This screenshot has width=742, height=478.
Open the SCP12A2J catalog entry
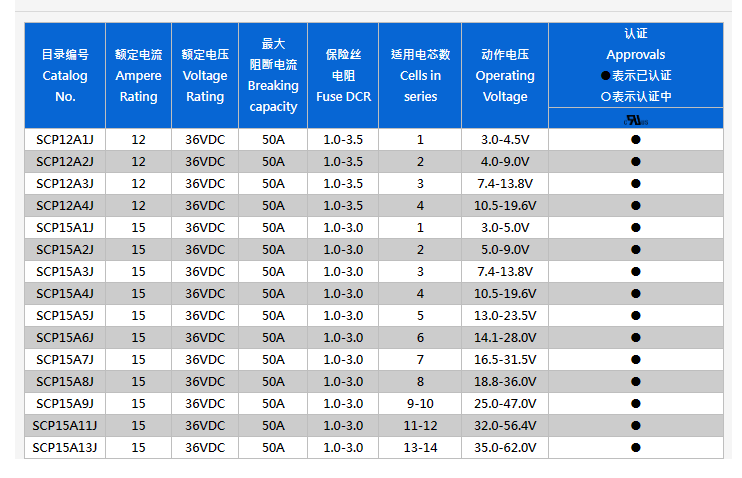point(65,162)
